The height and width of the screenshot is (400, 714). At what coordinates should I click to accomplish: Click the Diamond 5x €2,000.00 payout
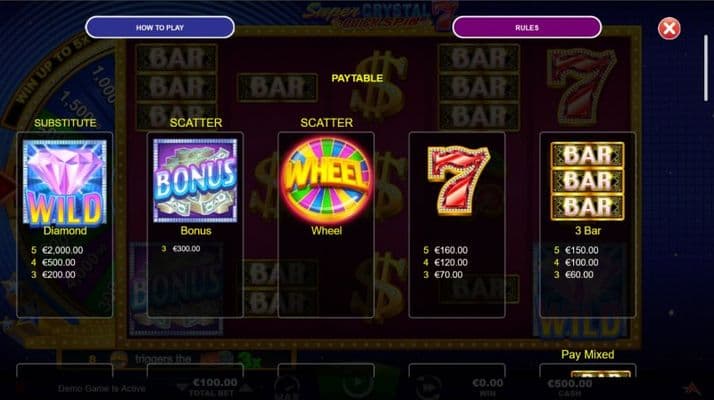[x=57, y=250]
